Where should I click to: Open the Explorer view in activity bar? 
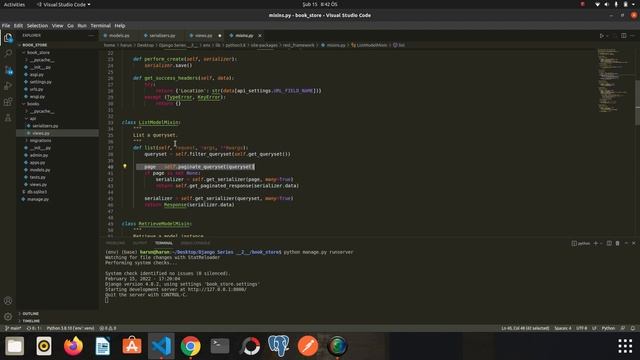[x=8, y=38]
